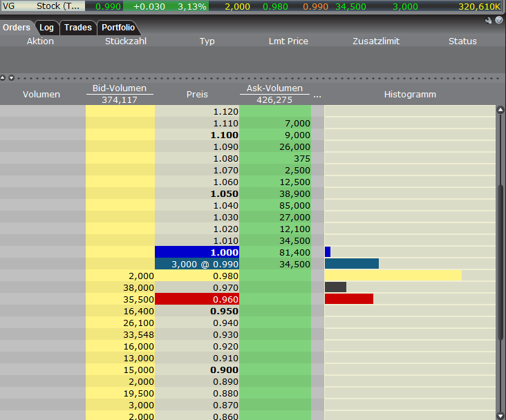This screenshot has width=506, height=420.
Task: Click the blue 1.000 price cell
Action: (197, 252)
